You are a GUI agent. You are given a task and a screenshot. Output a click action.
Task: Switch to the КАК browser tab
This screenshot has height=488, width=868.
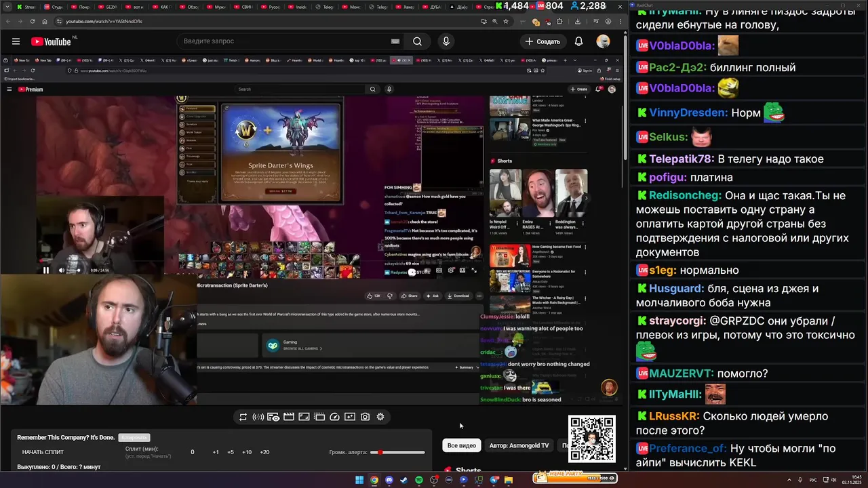pyautogui.click(x=161, y=7)
